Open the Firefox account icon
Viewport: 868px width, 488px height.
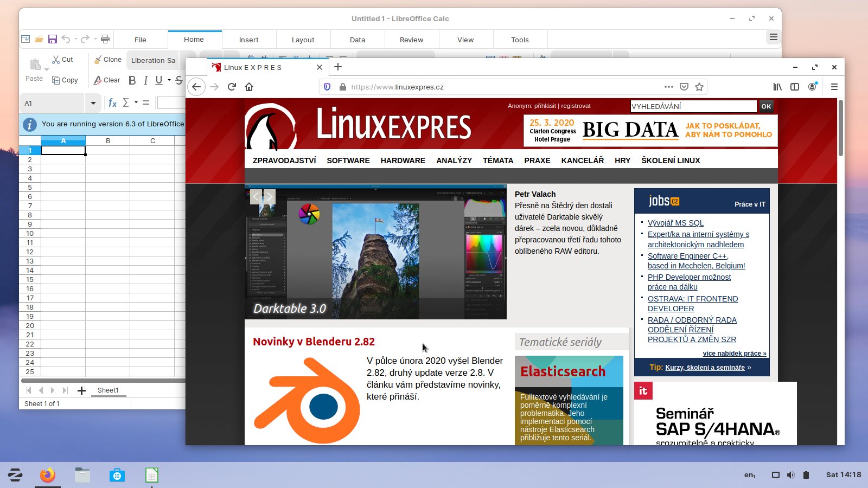pyautogui.click(x=812, y=87)
